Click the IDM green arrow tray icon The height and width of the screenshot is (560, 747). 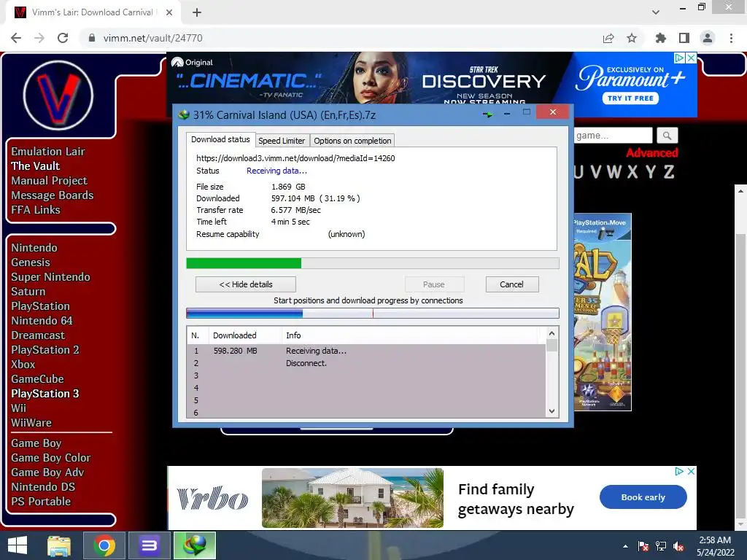coord(487,114)
